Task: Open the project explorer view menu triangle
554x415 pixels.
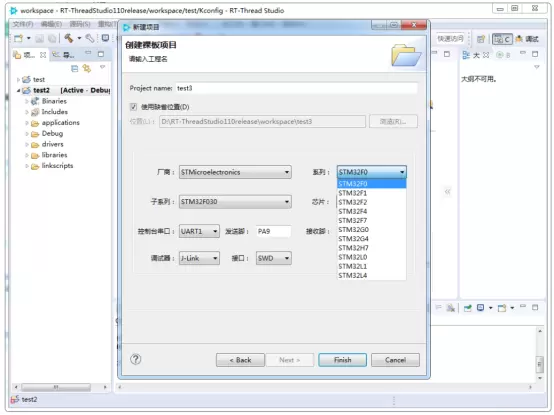Action: tap(102, 67)
